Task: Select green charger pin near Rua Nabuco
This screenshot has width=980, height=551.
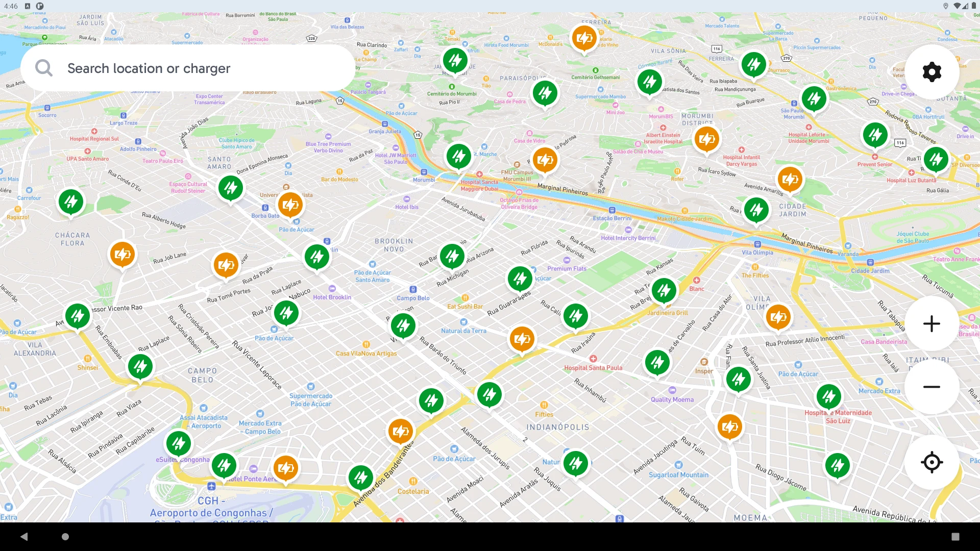Action: click(286, 313)
